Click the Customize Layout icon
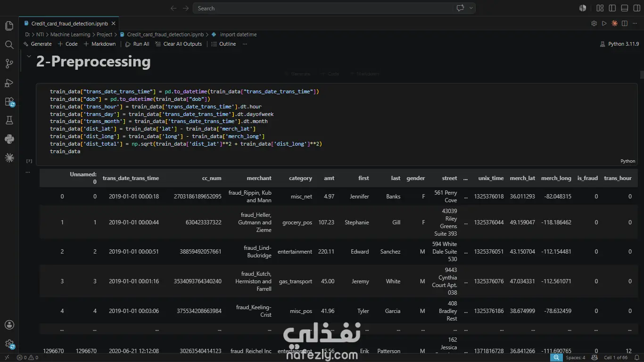644x362 pixels. point(600,8)
